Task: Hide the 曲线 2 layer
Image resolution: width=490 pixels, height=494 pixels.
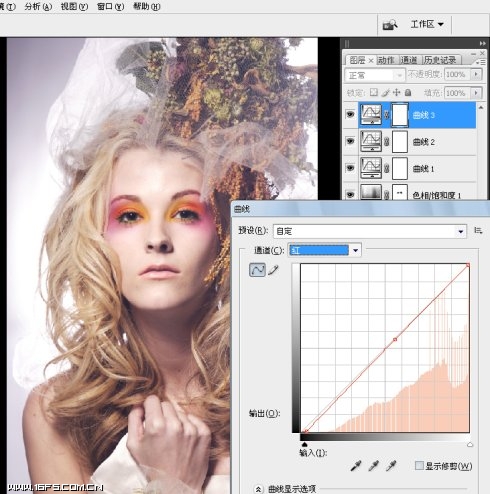Action: (x=350, y=141)
